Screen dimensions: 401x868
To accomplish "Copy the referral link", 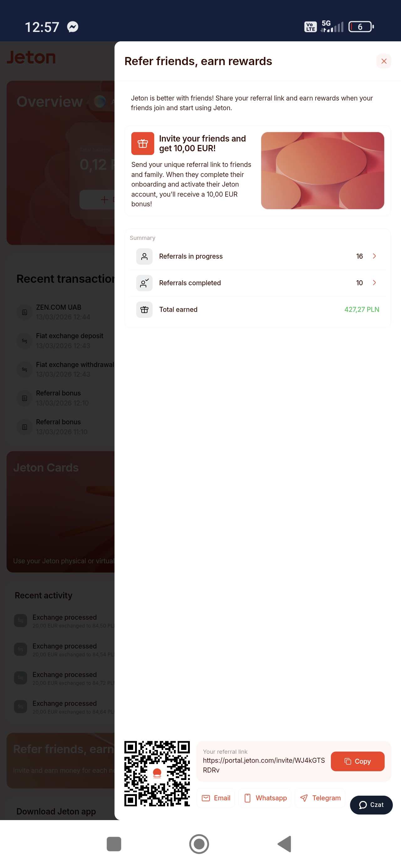I will click(x=357, y=761).
